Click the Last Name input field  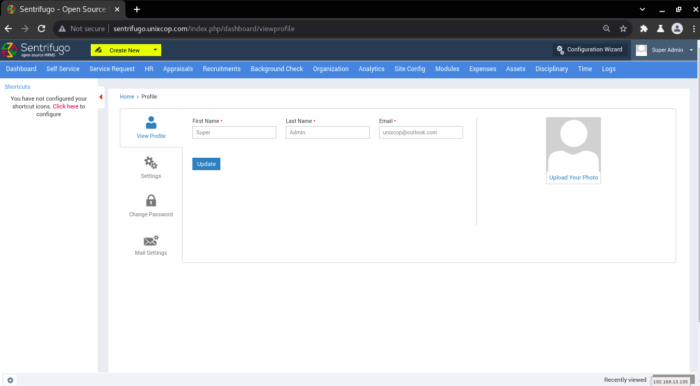328,132
